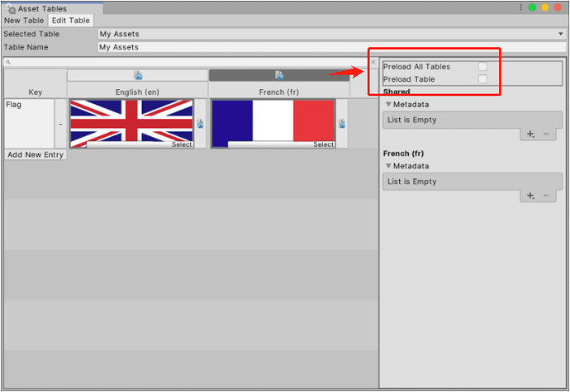Click asset icon beside the English flag
This screenshot has height=392, width=570.
tap(200, 124)
